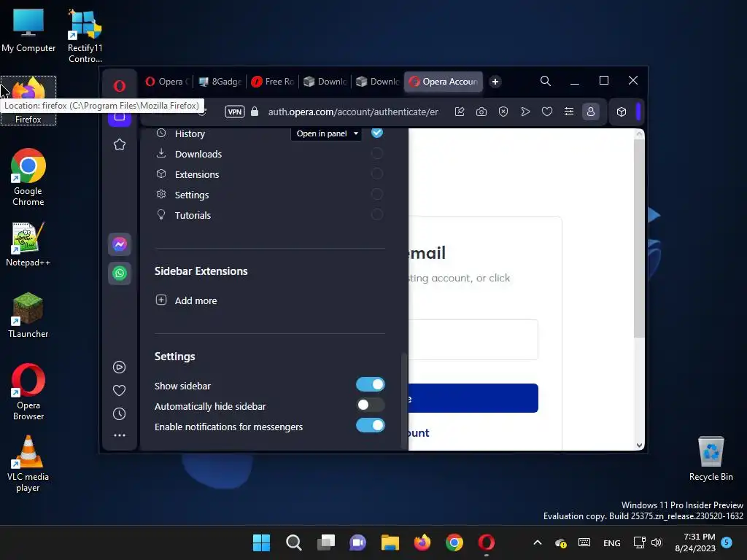The width and height of the screenshot is (747, 560).
Task: Click the padlock site info icon
Action: 255,112
